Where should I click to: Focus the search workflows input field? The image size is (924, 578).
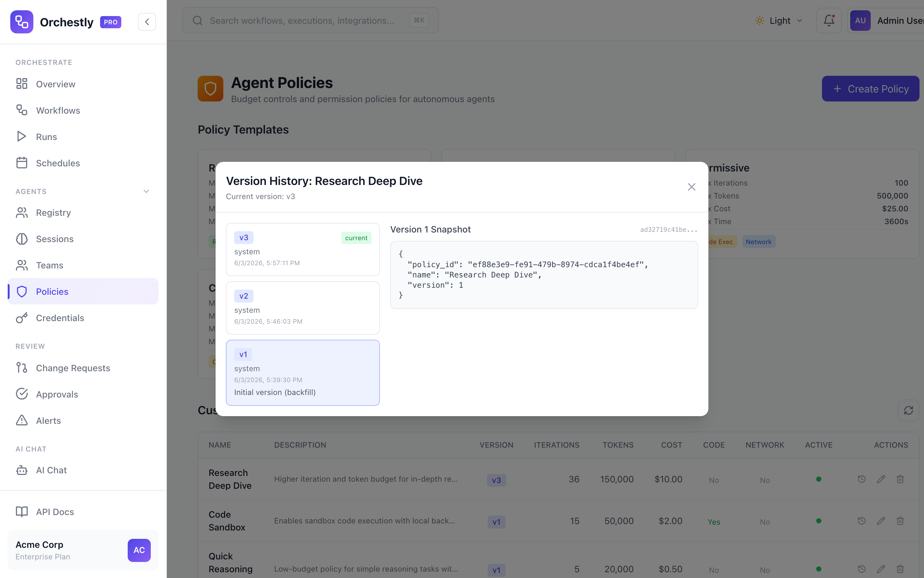point(310,20)
